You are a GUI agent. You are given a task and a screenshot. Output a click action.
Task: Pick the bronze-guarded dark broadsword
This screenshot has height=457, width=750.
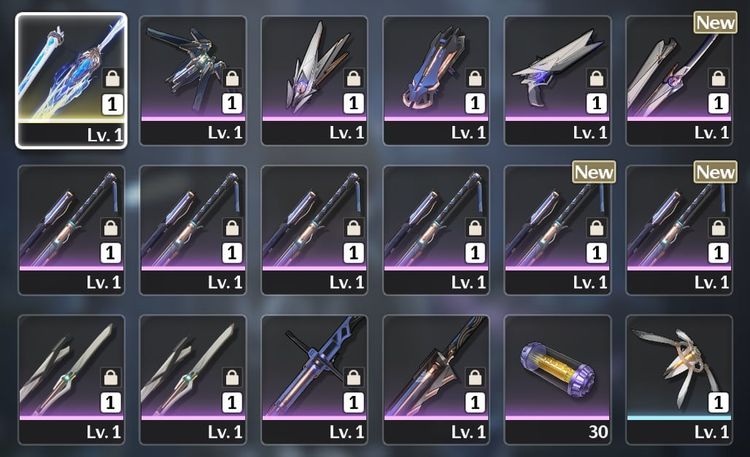pos(436,379)
